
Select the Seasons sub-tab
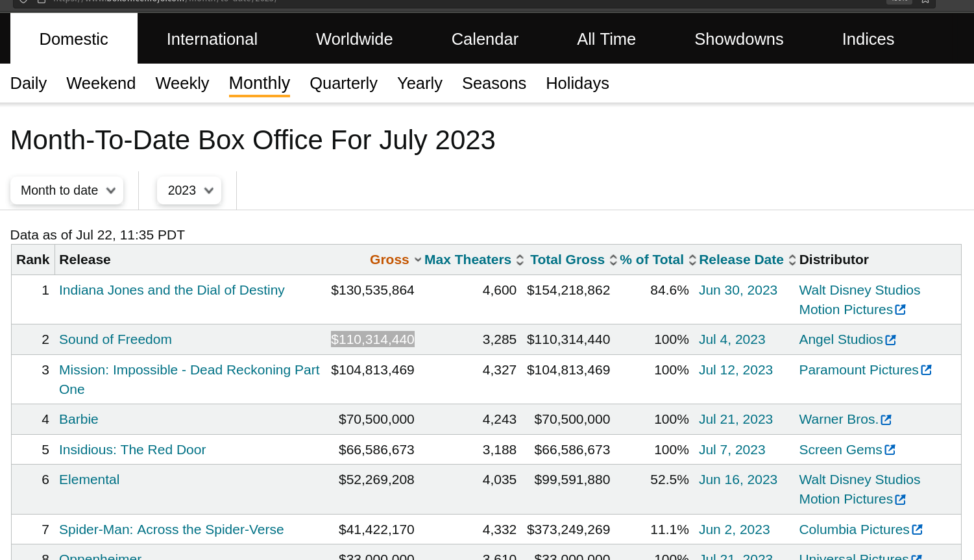pyautogui.click(x=494, y=84)
